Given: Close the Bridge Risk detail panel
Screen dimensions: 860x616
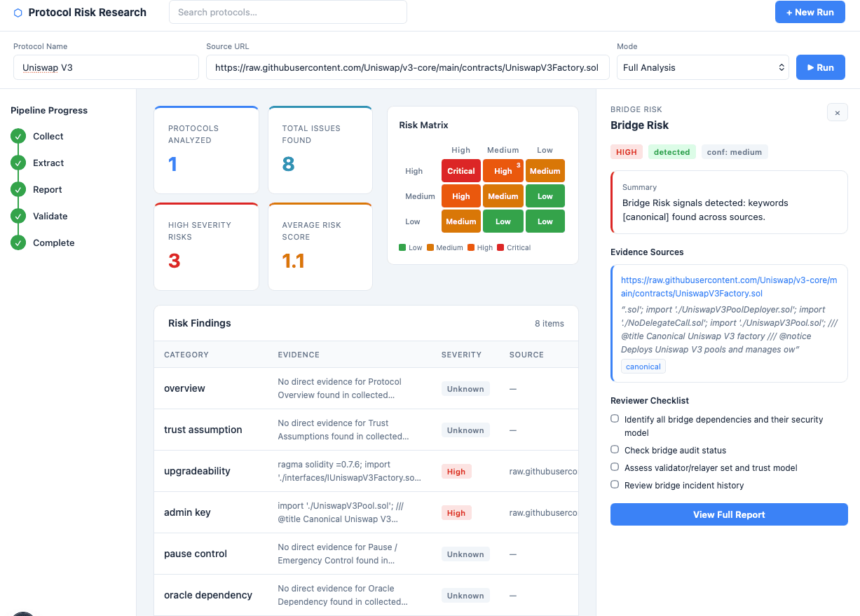Looking at the screenshot, I should pyautogui.click(x=838, y=112).
